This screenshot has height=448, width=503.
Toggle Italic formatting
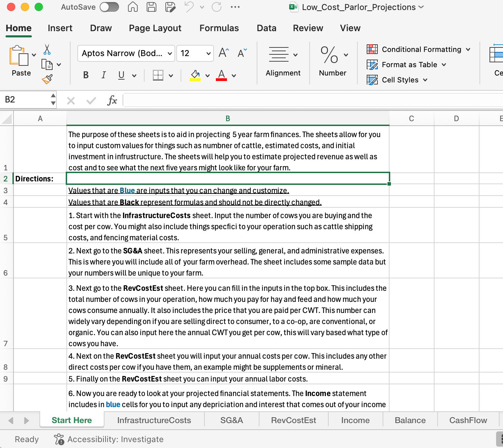point(103,75)
